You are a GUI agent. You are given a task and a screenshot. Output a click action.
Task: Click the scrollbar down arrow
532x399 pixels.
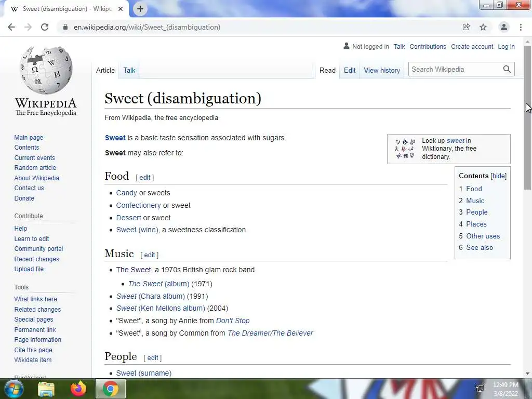[527, 374]
